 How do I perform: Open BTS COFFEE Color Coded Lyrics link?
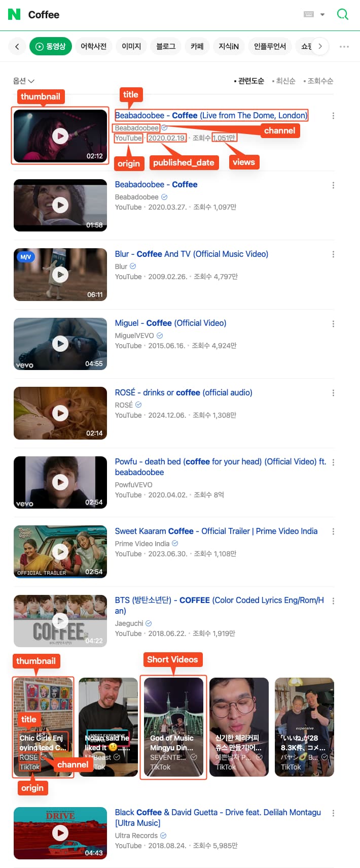coord(219,606)
